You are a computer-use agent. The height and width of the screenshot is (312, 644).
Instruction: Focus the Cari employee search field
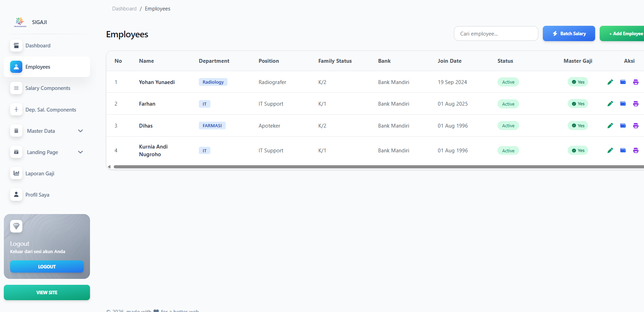[496, 33]
